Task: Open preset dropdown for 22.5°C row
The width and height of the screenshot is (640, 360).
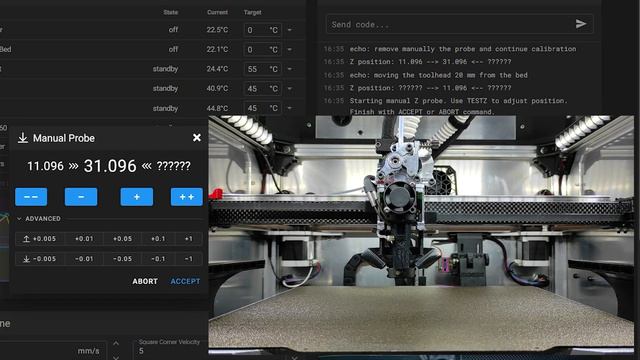Action: coord(290,30)
